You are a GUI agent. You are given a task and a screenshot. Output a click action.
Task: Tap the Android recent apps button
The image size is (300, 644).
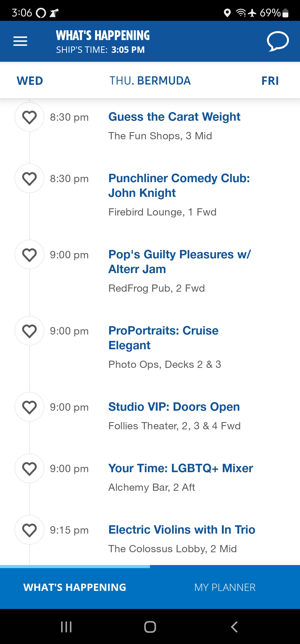pyautogui.click(x=66, y=627)
